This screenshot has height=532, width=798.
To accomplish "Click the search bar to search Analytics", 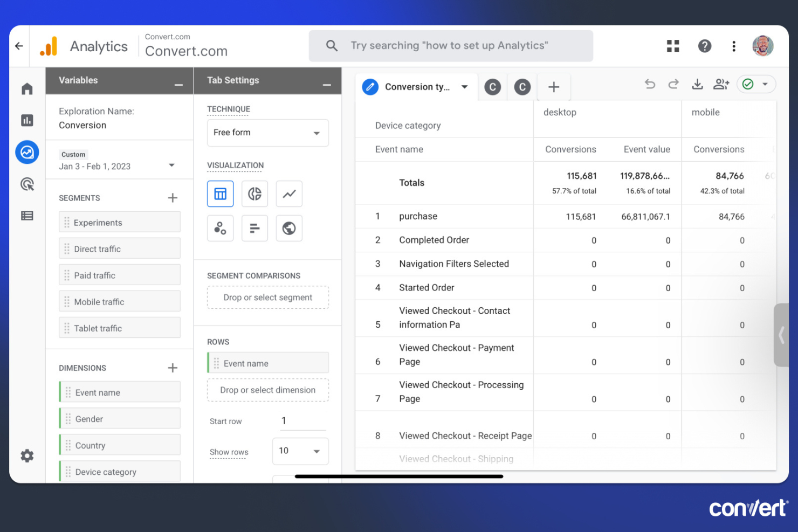I will [x=451, y=46].
